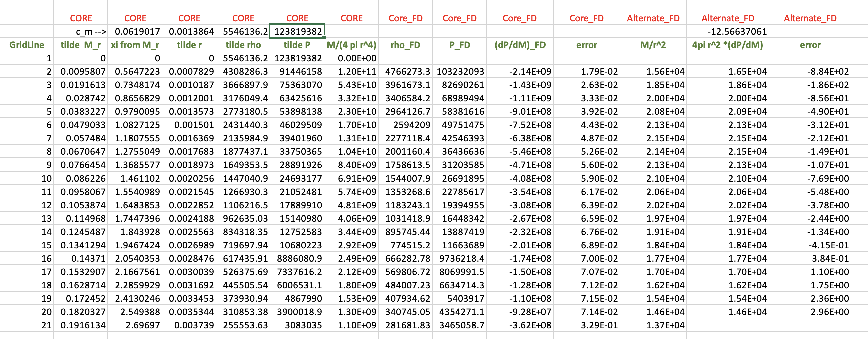Viewport: 868px width, 339px height.
Task: Click the 'tilde M_r' header cell
Action: pos(81,45)
